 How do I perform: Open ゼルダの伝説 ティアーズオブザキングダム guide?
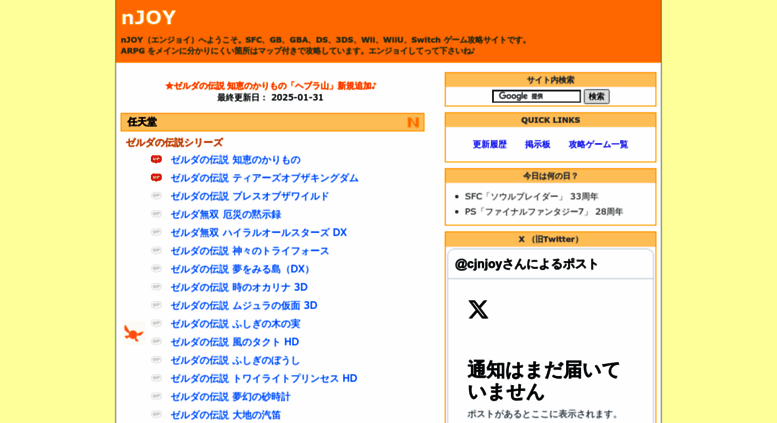[264, 178]
